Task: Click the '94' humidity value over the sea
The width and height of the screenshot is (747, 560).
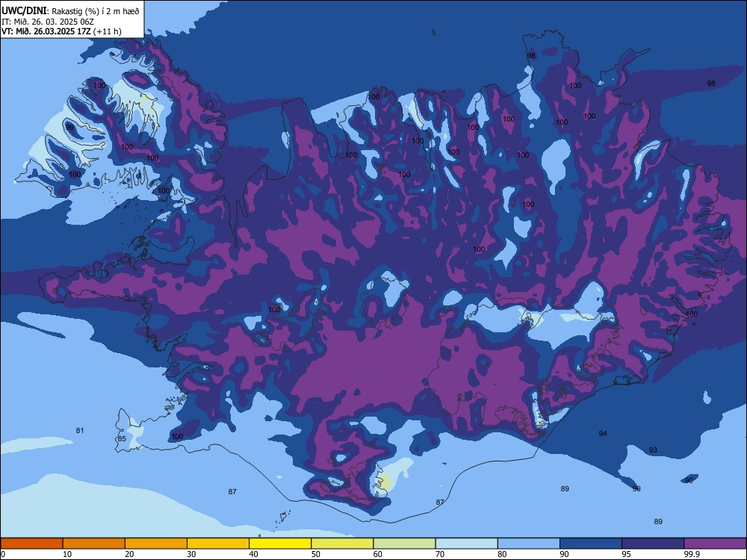Action: (603, 433)
